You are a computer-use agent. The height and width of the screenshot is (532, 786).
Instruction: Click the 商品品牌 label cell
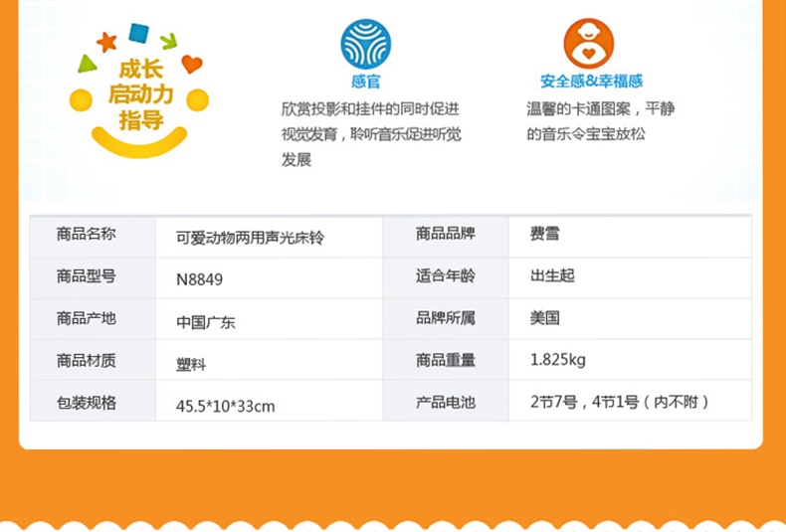coord(446,237)
